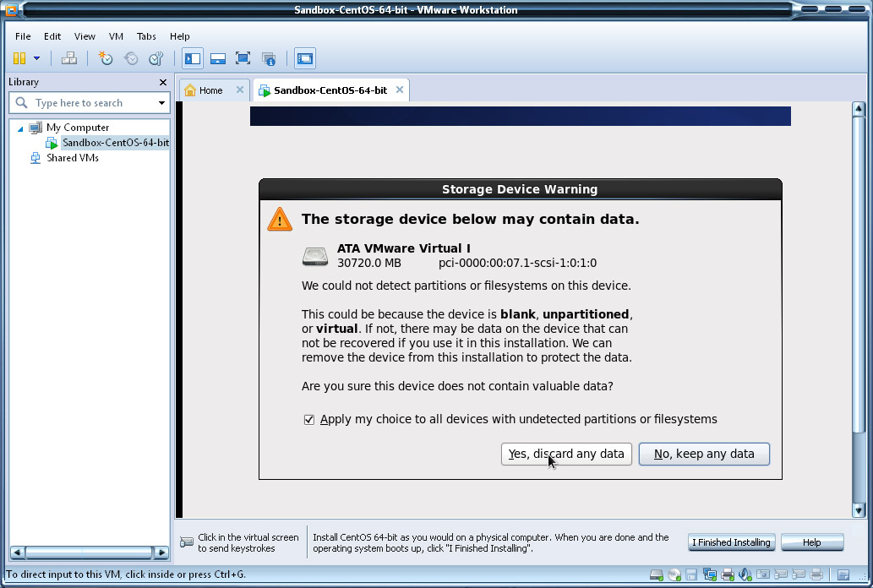Viewport: 873px width, 588px height.
Task: Click the floppy drive status icon
Action: [x=691, y=574]
